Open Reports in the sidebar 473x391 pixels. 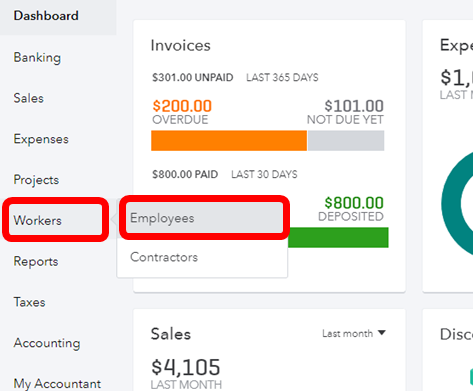coord(36,261)
